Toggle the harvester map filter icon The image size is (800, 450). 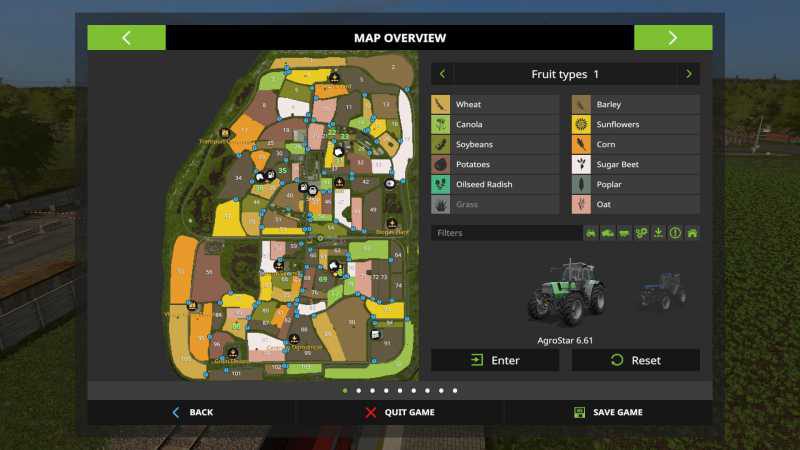click(x=608, y=233)
